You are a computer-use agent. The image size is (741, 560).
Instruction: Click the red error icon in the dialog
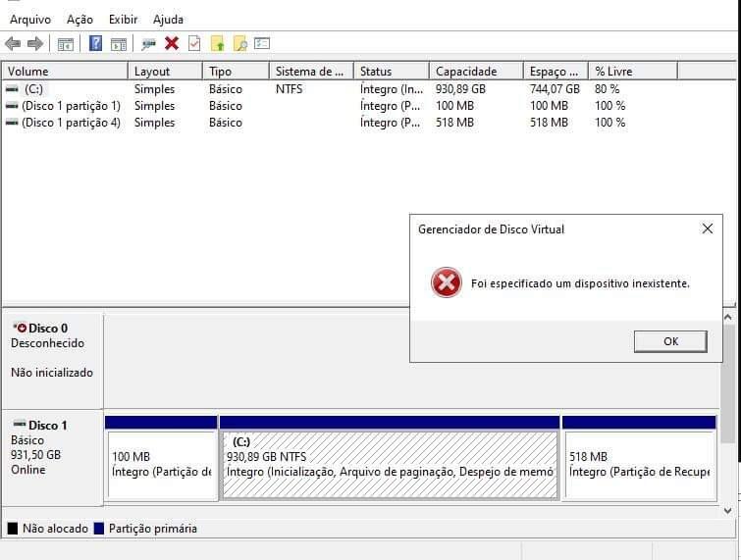[447, 282]
